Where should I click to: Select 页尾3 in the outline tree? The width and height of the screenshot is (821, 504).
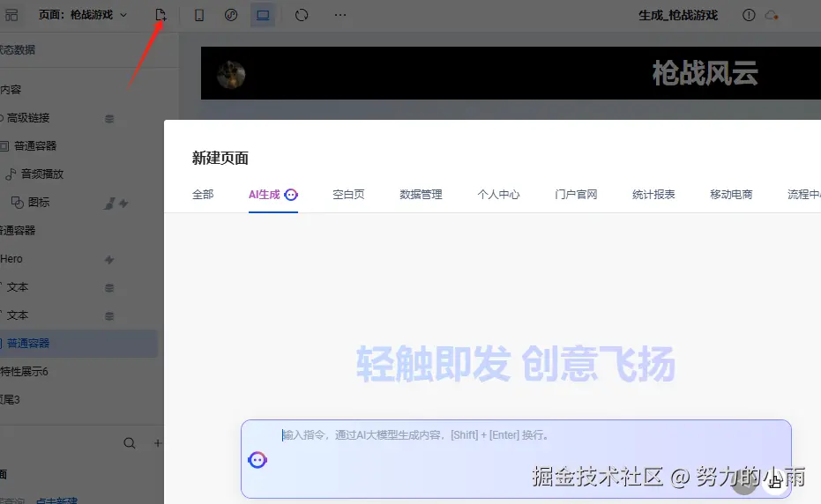coord(10,400)
